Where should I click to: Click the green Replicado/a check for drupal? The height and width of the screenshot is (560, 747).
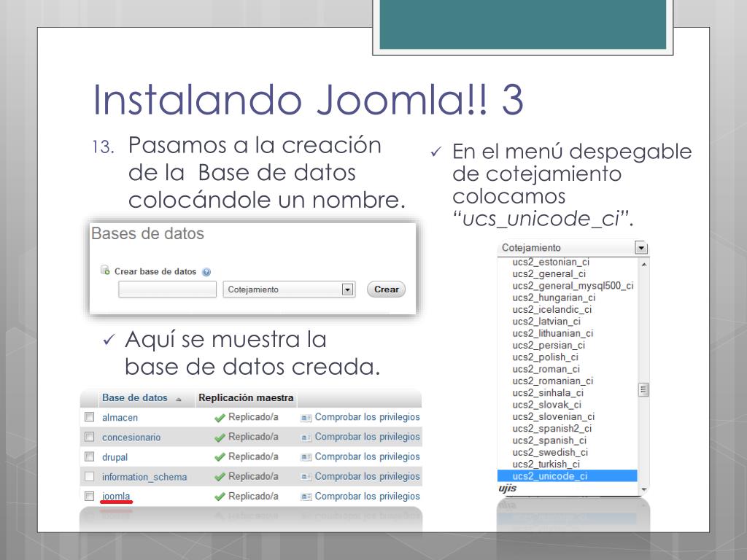(x=220, y=458)
